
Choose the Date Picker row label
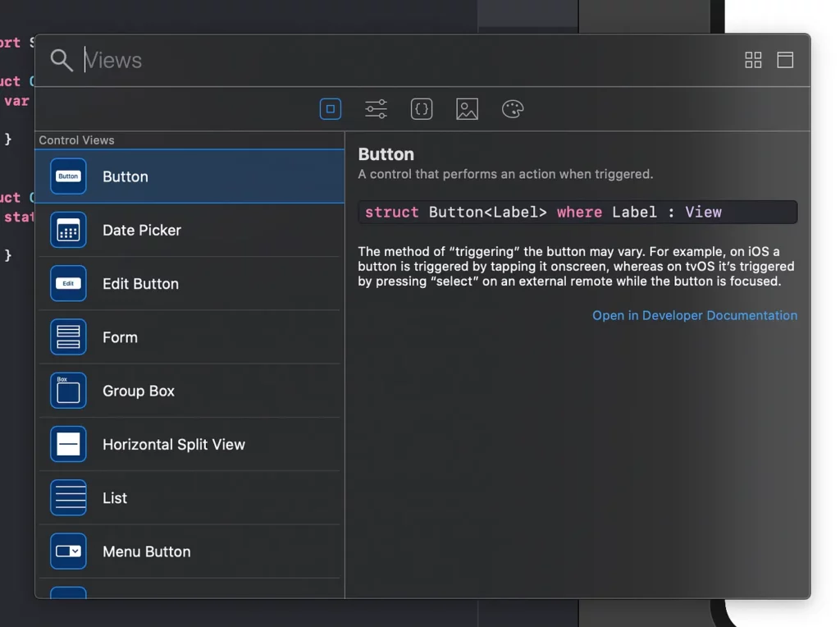tap(142, 231)
